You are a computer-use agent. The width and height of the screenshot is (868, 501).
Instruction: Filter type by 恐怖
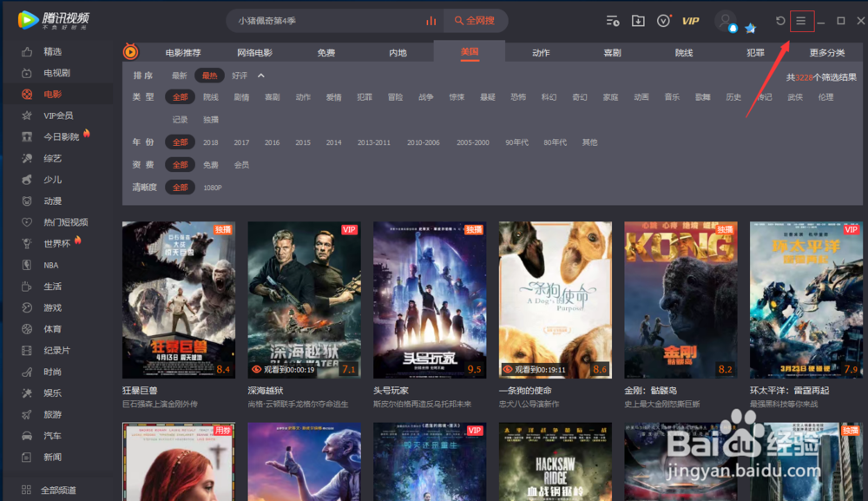click(x=518, y=97)
